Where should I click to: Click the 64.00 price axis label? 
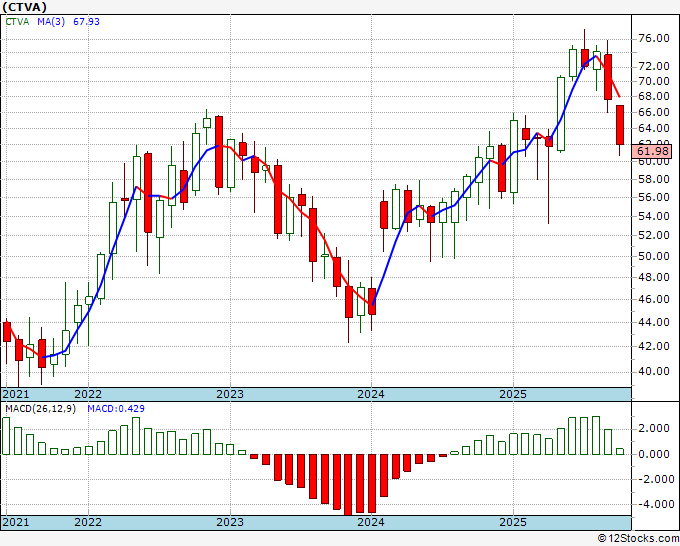(x=654, y=128)
